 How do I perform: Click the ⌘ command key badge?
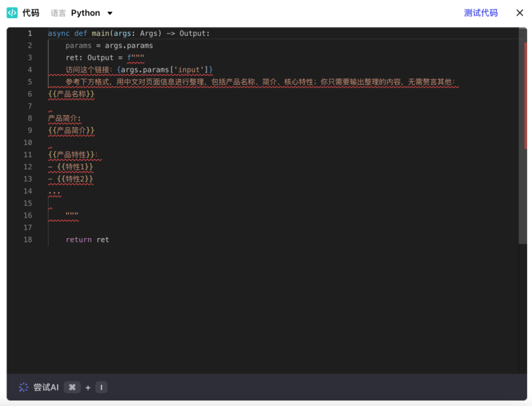click(x=71, y=387)
